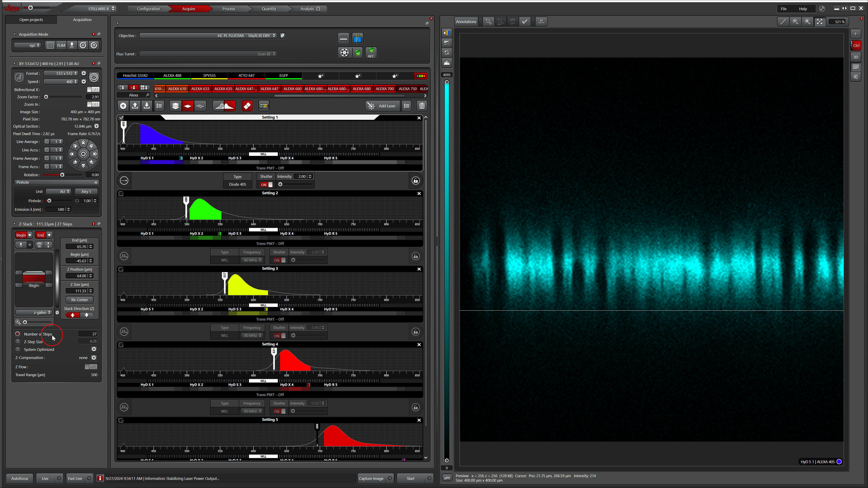Click the save setting download icon
The image size is (868, 488).
(x=147, y=106)
